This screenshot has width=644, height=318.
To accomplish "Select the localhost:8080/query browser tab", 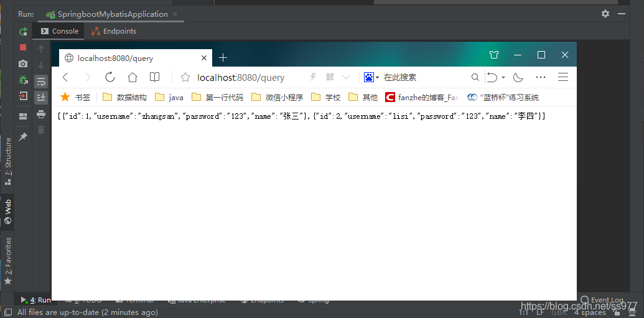I will pyautogui.click(x=136, y=58).
